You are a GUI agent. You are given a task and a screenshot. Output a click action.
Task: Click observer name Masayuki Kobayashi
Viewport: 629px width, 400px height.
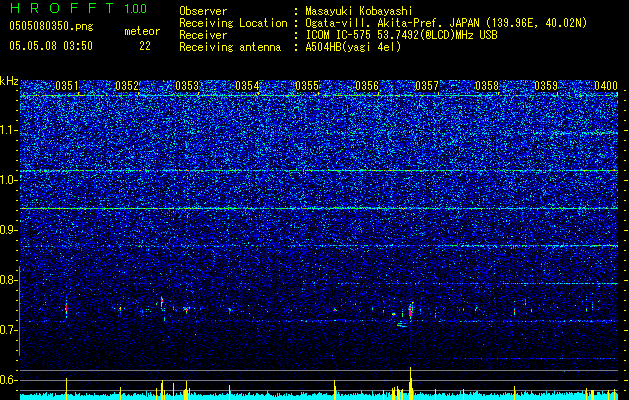359,11
